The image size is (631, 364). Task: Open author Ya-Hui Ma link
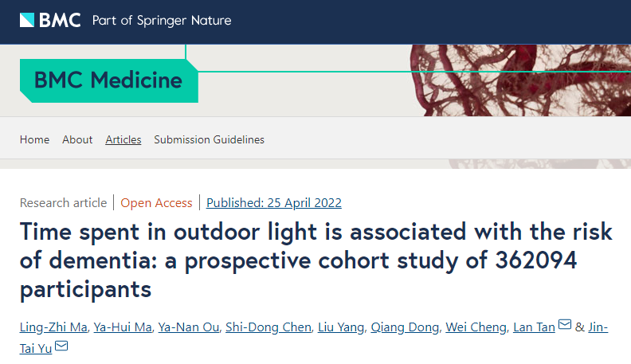pyautogui.click(x=123, y=327)
